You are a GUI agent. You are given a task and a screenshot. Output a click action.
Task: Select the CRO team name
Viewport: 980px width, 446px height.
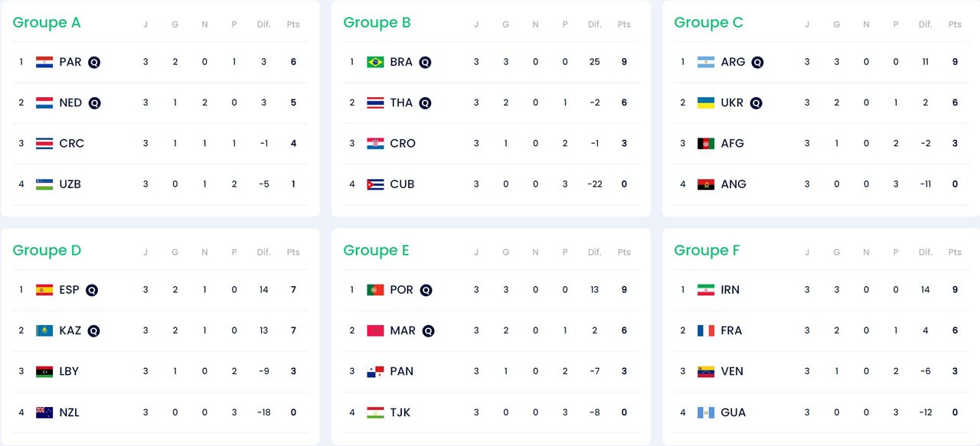pos(403,143)
